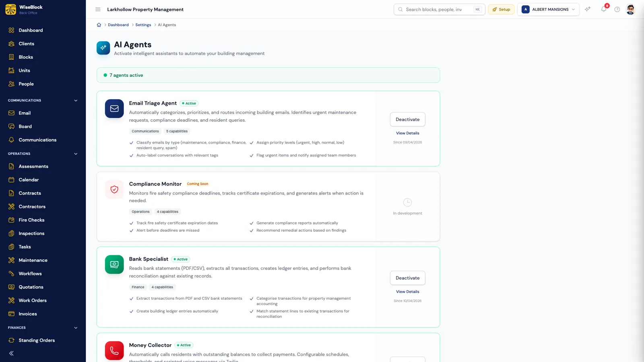Collapse the Finances sidebar section
The height and width of the screenshot is (362, 644).
[x=76, y=328]
